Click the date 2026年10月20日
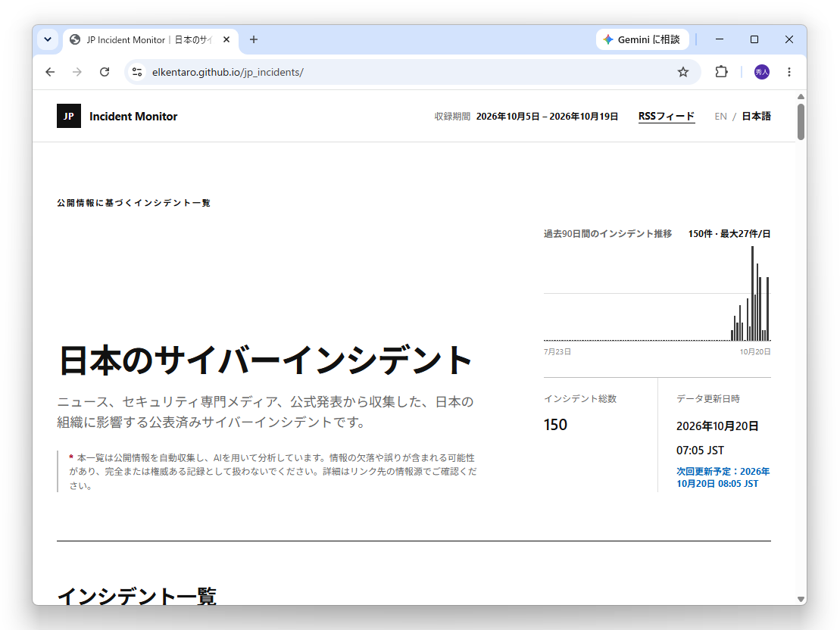Image resolution: width=840 pixels, height=630 pixels. click(717, 426)
